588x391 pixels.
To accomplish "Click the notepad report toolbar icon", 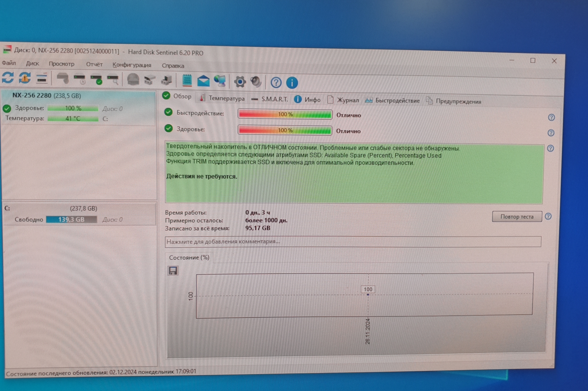I will click(x=187, y=80).
